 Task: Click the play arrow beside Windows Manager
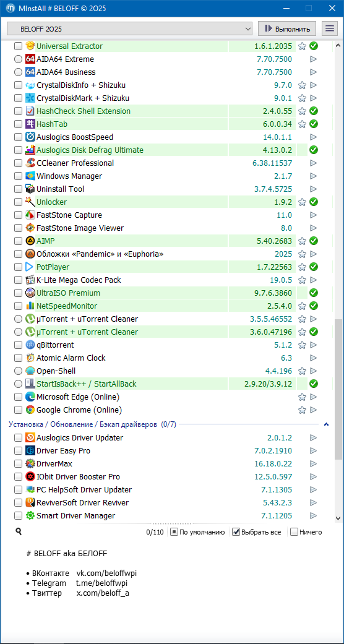313,176
